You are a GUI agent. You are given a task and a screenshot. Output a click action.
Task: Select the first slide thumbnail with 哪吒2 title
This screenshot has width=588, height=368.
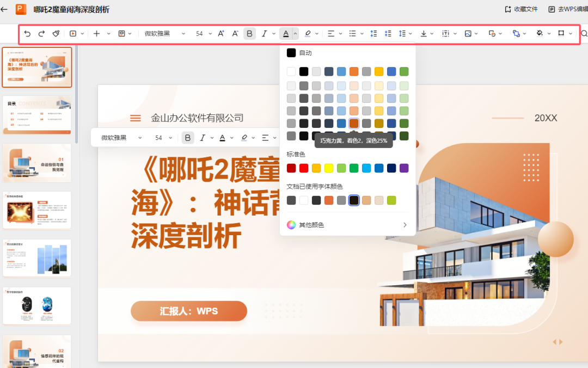click(37, 68)
